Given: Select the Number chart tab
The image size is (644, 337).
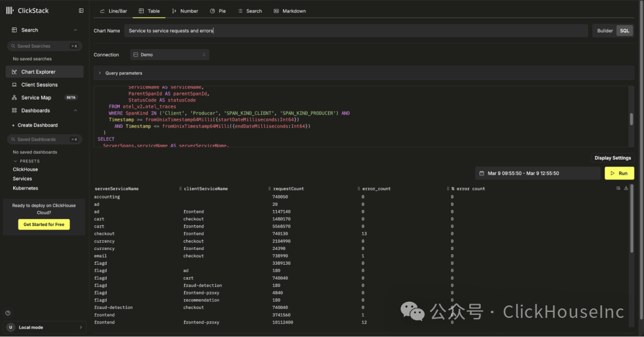Looking at the screenshot, I should coord(185,11).
